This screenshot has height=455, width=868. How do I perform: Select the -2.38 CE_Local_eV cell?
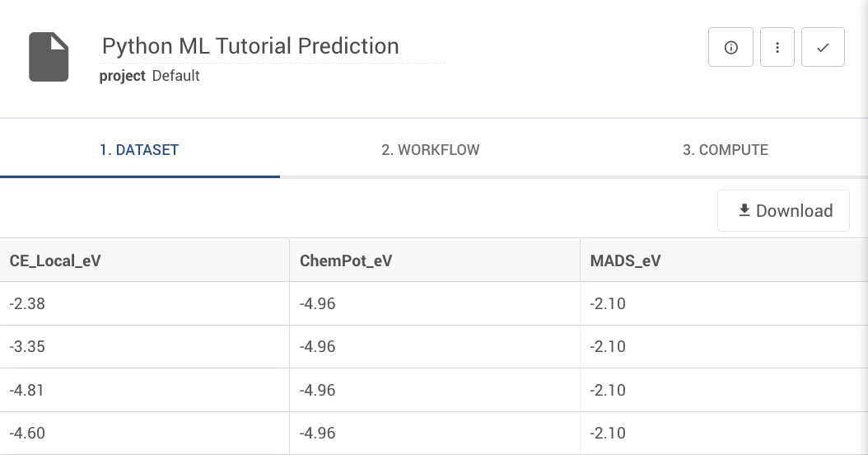(27, 303)
